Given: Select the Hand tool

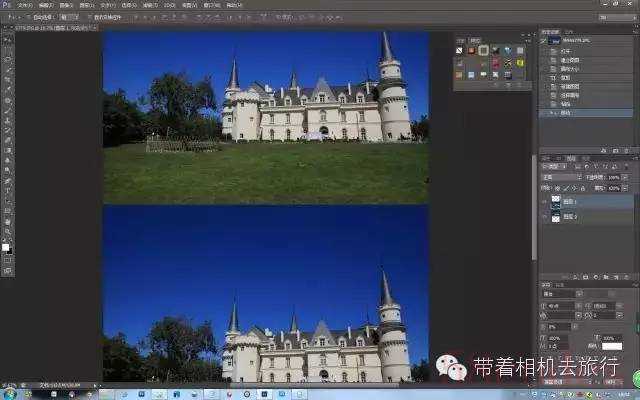Looking at the screenshot, I should [x=7, y=222].
